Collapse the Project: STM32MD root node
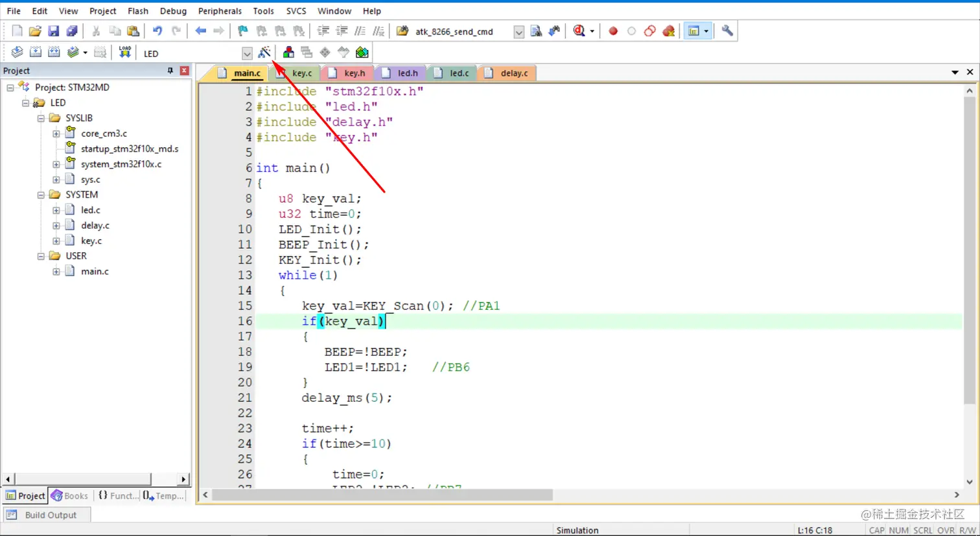The image size is (980, 536). (10, 87)
